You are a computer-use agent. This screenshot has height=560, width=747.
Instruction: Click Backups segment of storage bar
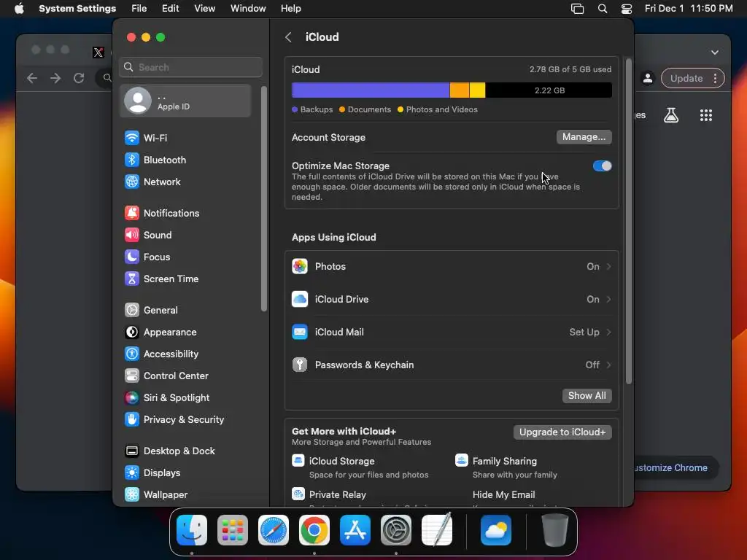click(371, 90)
